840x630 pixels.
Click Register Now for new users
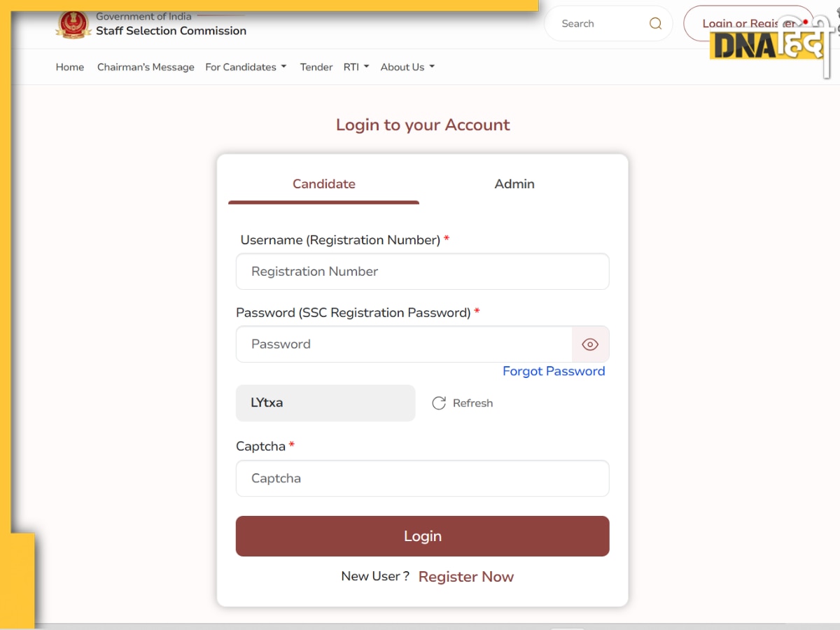(465, 576)
